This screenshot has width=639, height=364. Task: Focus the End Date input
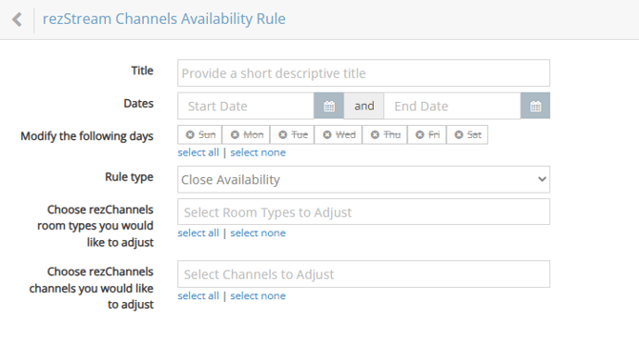point(452,106)
